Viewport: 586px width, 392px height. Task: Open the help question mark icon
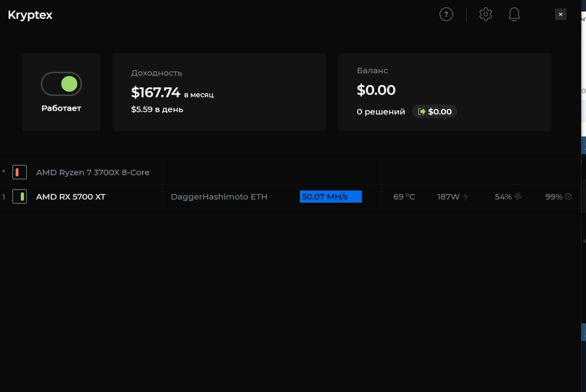point(446,14)
